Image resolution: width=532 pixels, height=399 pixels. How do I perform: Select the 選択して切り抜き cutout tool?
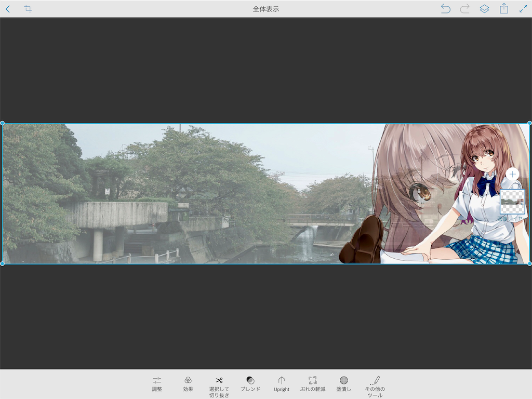219,387
